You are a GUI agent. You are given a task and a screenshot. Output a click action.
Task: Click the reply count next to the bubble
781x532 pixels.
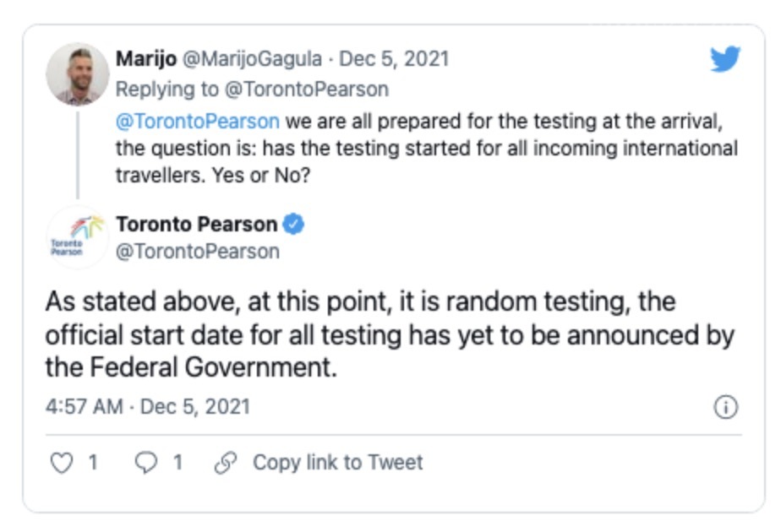177,462
